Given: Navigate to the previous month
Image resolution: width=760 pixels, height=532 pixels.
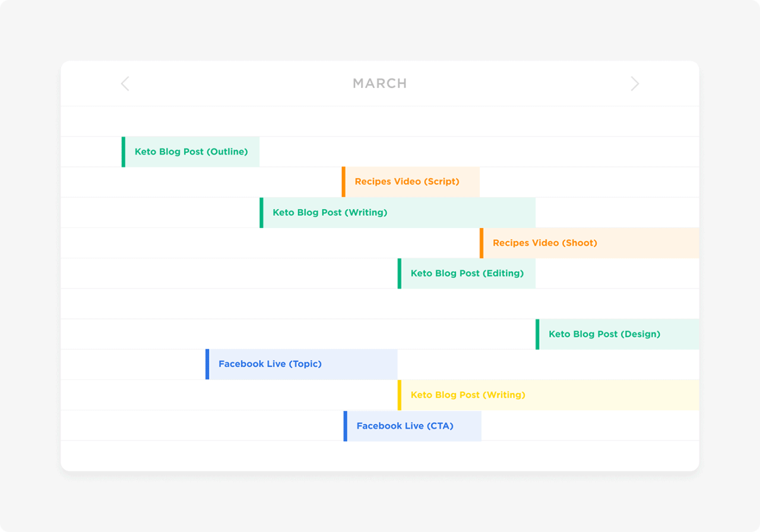Looking at the screenshot, I should [x=125, y=84].
